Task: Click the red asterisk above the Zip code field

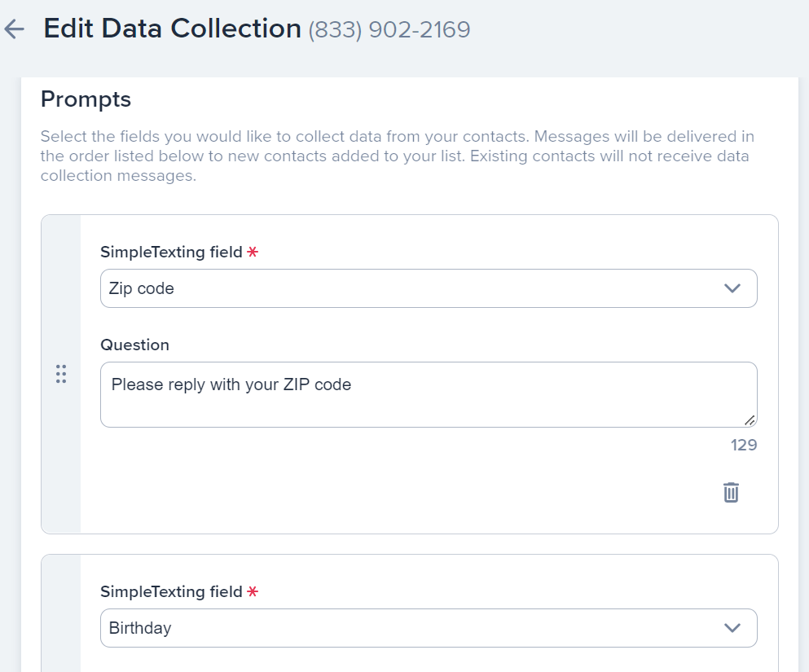Action: tap(253, 253)
